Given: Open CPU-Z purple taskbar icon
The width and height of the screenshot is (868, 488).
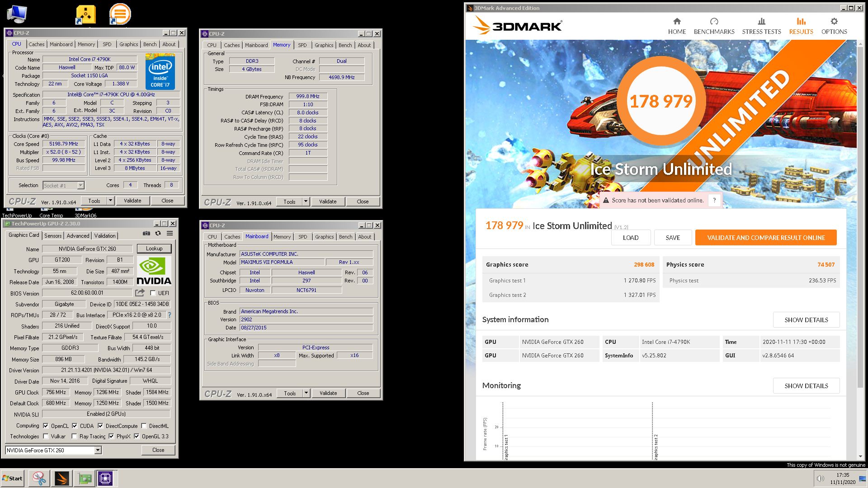Looking at the screenshot, I should 105,479.
